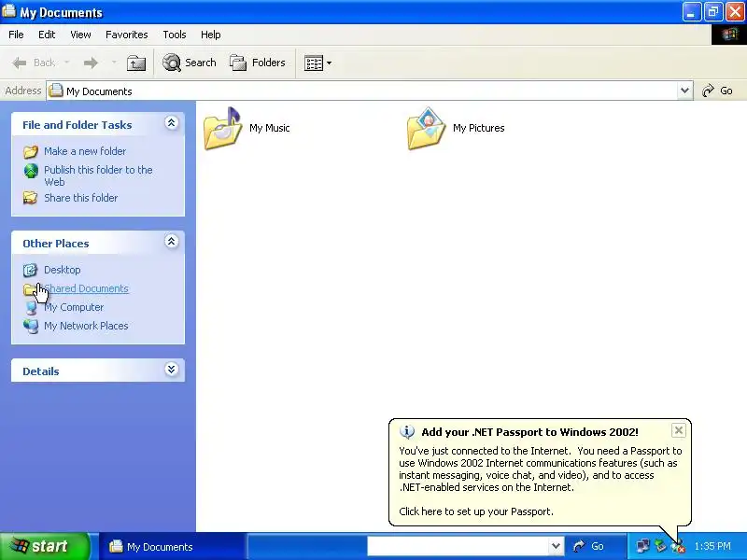Click the system clock 1:35 PM
Viewport: 747px width, 560px height.
click(712, 546)
